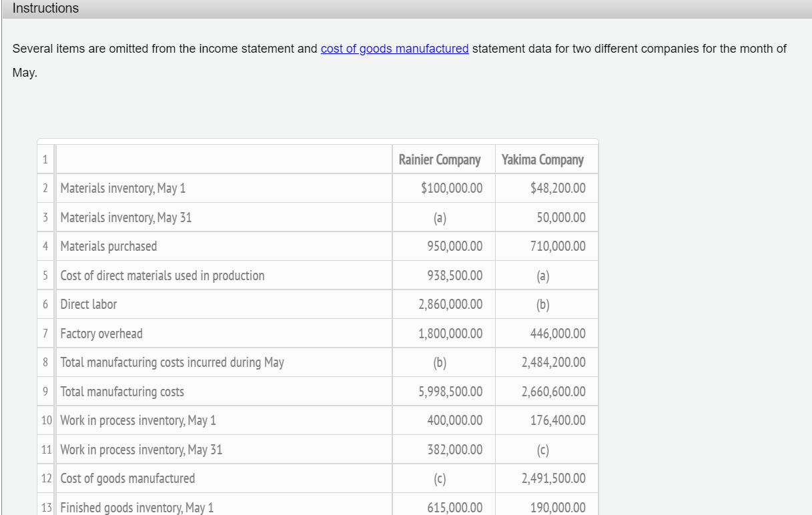The width and height of the screenshot is (812, 515).
Task: Select row number 13 in the table
Action: 47,508
